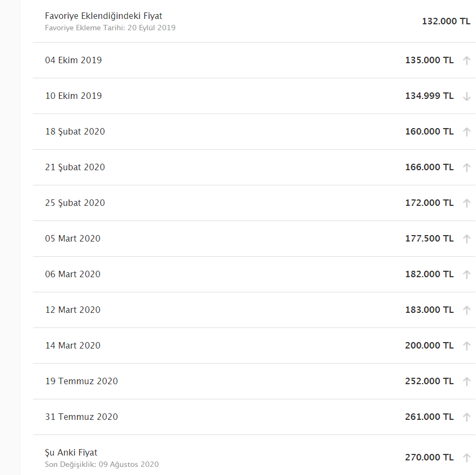Click the 132.000 TL initial price
This screenshot has width=476, height=475.
pos(446,21)
